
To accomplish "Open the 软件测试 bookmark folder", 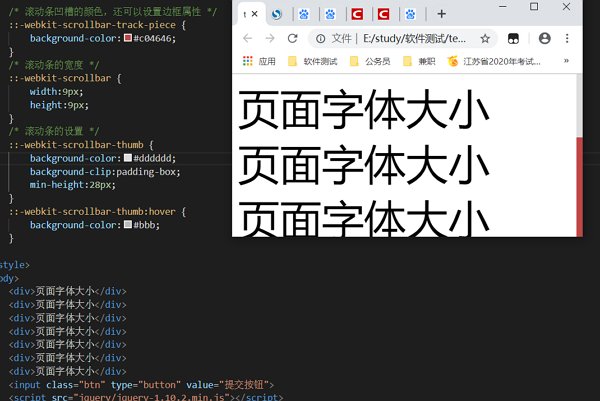I will (x=313, y=61).
